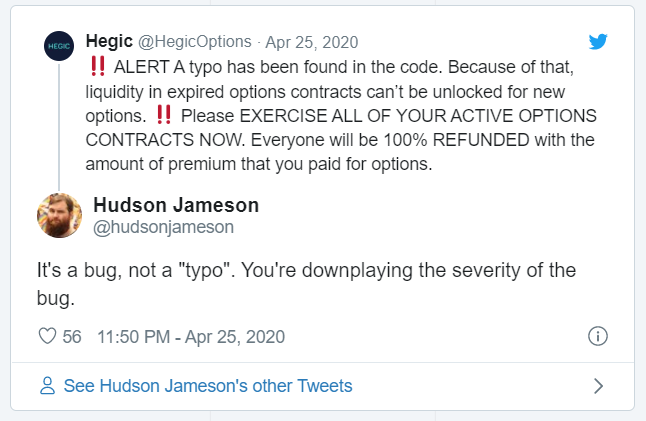Click the thread line connecting the tweets
646x421 pixels.
(59, 126)
